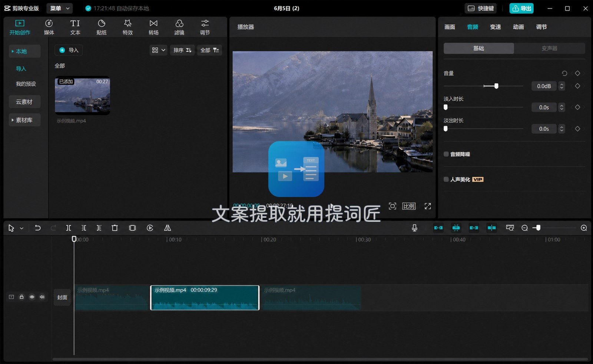Enable the 人声美化 checkbox
The height and width of the screenshot is (364, 593).
coord(446,179)
